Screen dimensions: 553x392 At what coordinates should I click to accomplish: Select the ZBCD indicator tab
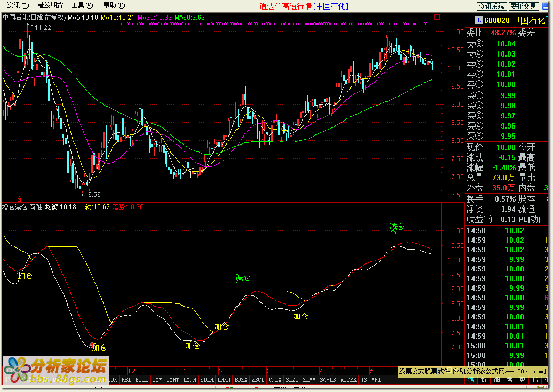pyautogui.click(x=258, y=380)
